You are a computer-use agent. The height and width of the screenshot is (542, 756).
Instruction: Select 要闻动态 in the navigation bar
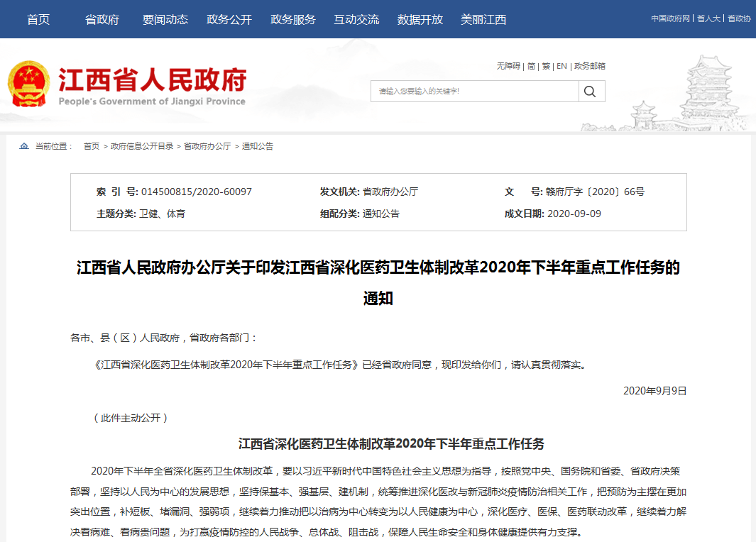tap(165, 20)
